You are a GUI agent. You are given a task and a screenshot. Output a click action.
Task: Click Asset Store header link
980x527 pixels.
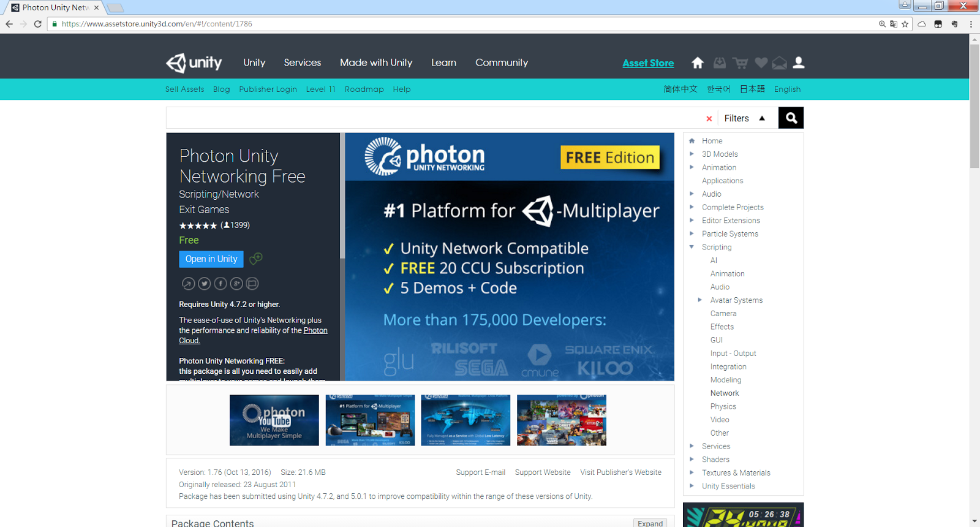[x=648, y=63]
